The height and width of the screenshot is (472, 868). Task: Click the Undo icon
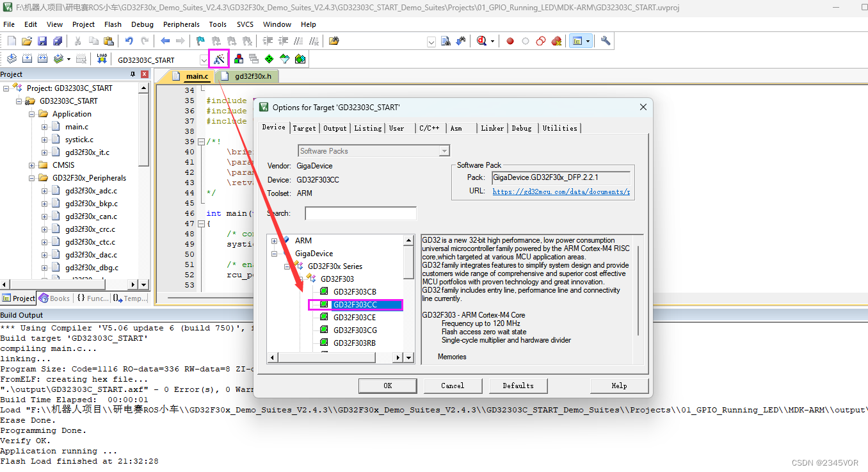click(x=129, y=41)
